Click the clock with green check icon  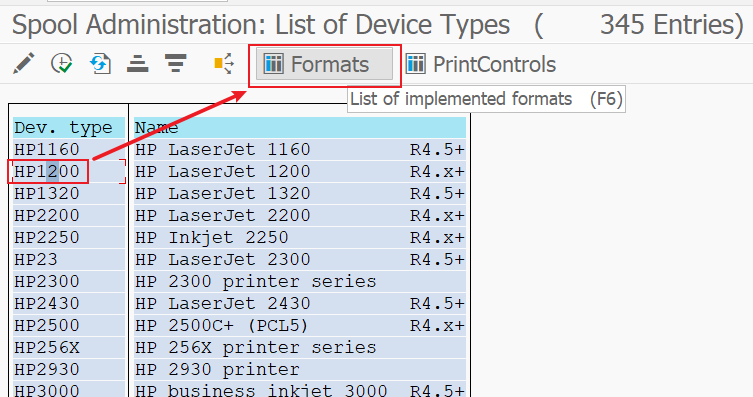(62, 63)
